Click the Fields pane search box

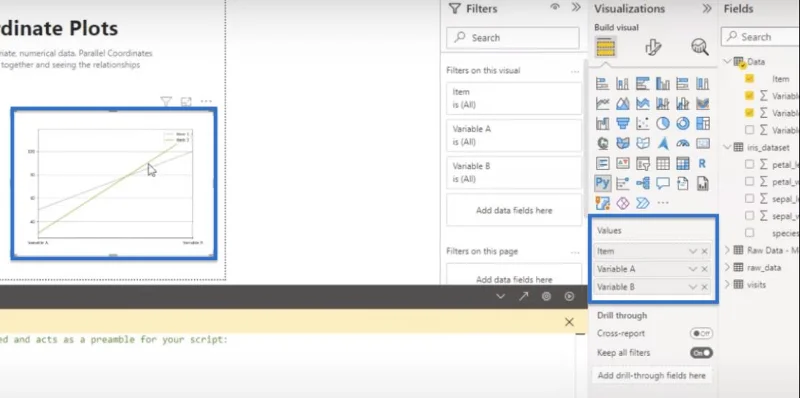tap(760, 37)
